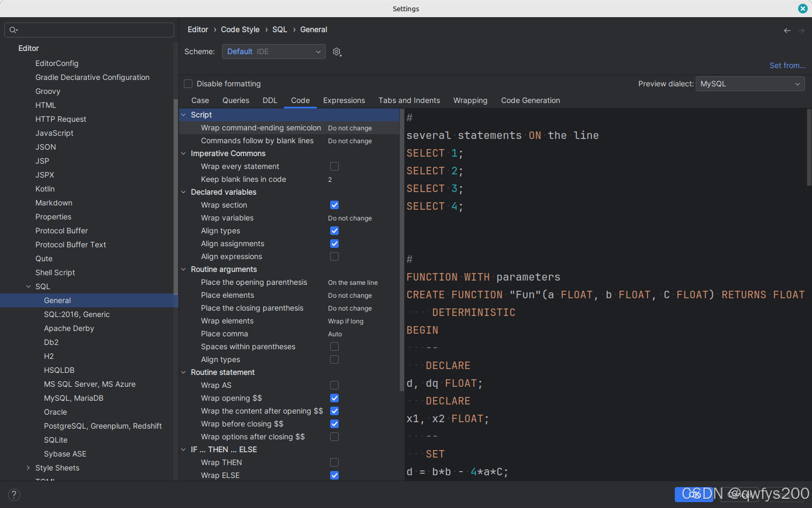
Task: Click the forward navigation arrow
Action: (x=801, y=31)
